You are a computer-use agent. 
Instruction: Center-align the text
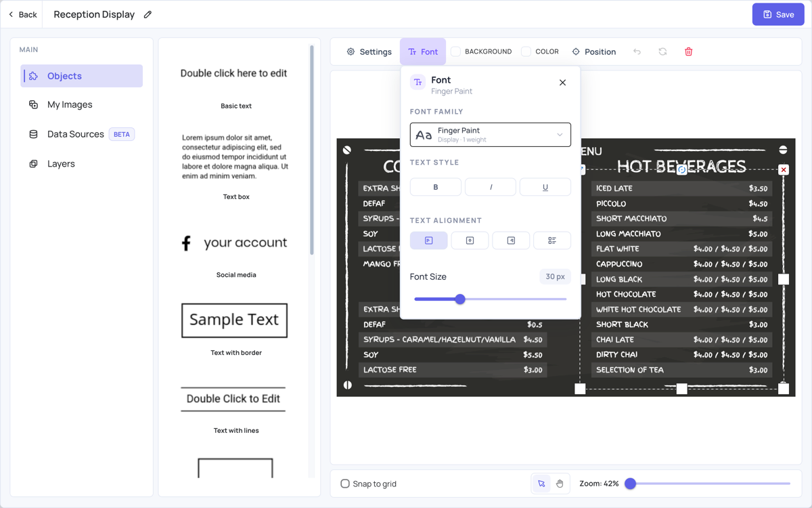pyautogui.click(x=470, y=240)
